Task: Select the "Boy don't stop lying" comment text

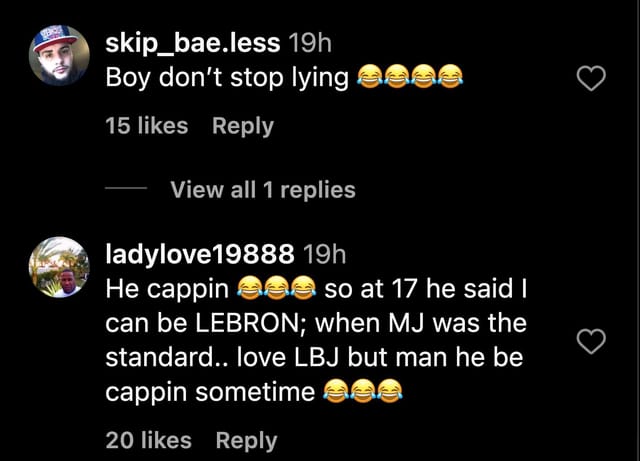Action: coord(227,78)
